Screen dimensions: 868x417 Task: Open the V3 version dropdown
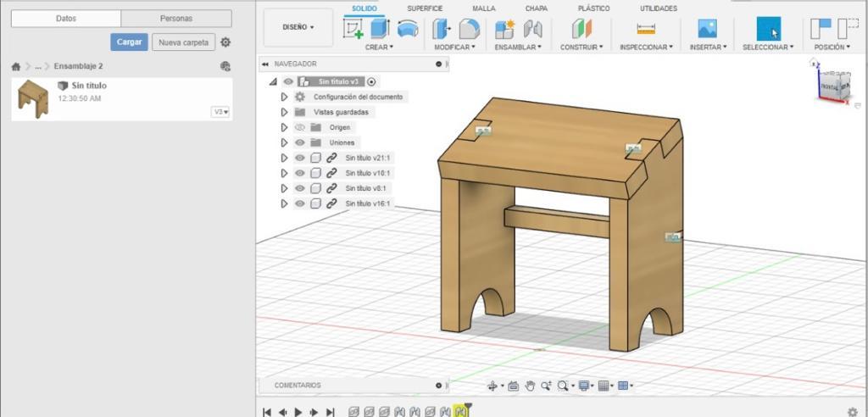pyautogui.click(x=220, y=112)
